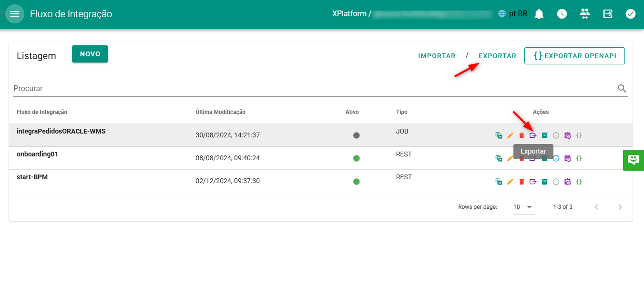Switch language via pt-BR selector

tap(518, 14)
